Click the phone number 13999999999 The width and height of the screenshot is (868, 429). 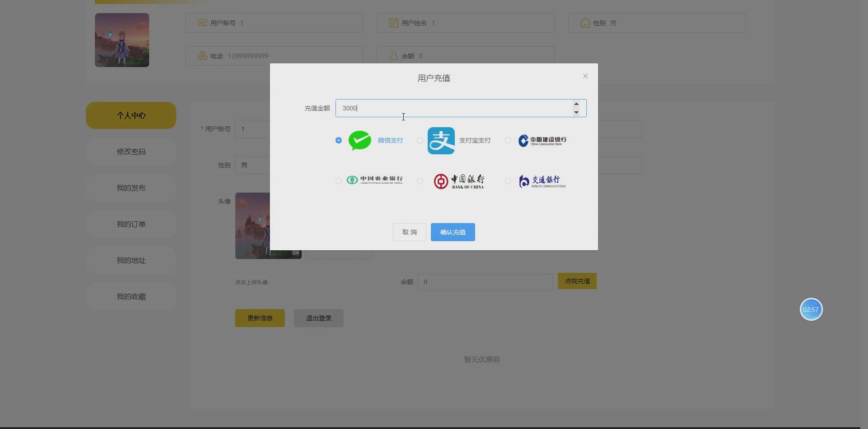(248, 56)
